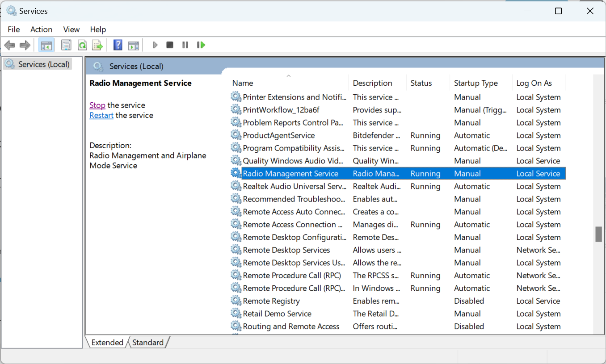Pause the service via the pause toolbar icon
606x364 pixels.
(x=185, y=45)
